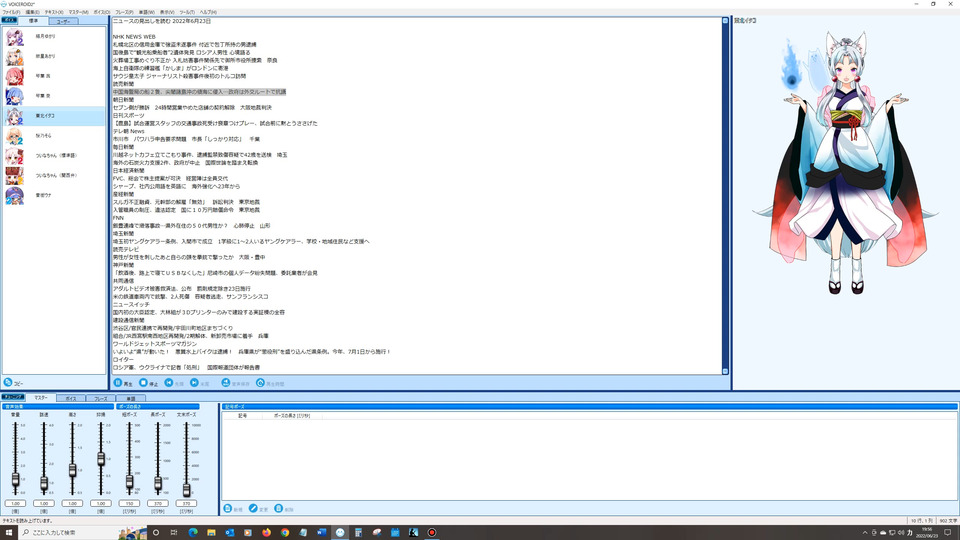This screenshot has height=540, width=960.
Task: Select voice 音街ウナ avatar
Action: pyautogui.click(x=15, y=195)
